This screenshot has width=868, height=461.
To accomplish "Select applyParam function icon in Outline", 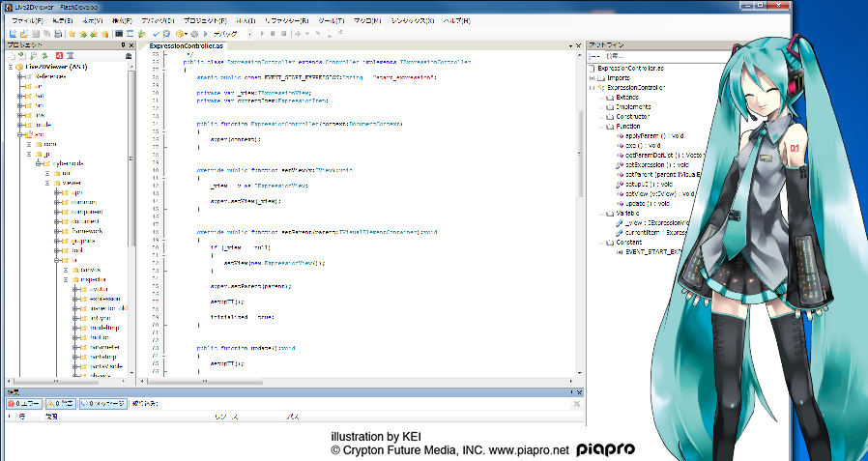I will pyautogui.click(x=622, y=135).
